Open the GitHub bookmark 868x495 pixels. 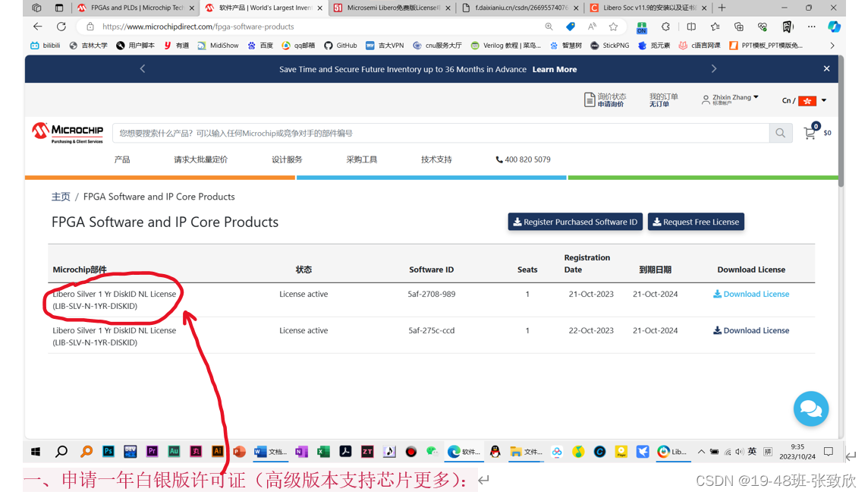tap(341, 46)
